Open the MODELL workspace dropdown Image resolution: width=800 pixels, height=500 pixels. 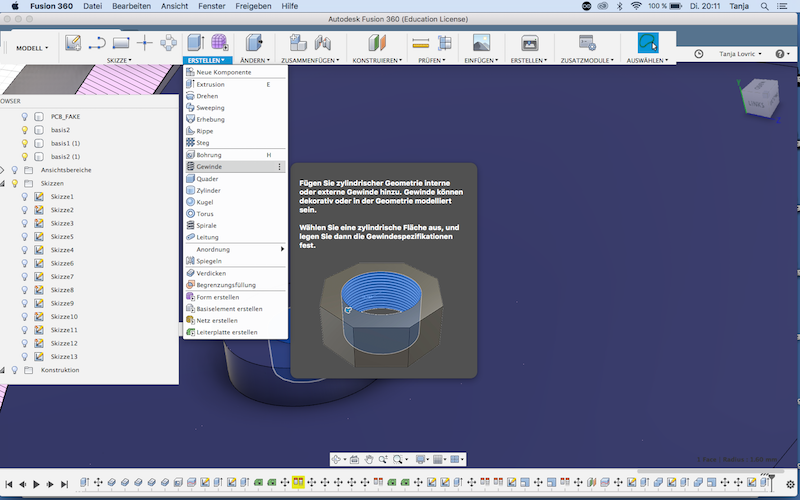32,48
